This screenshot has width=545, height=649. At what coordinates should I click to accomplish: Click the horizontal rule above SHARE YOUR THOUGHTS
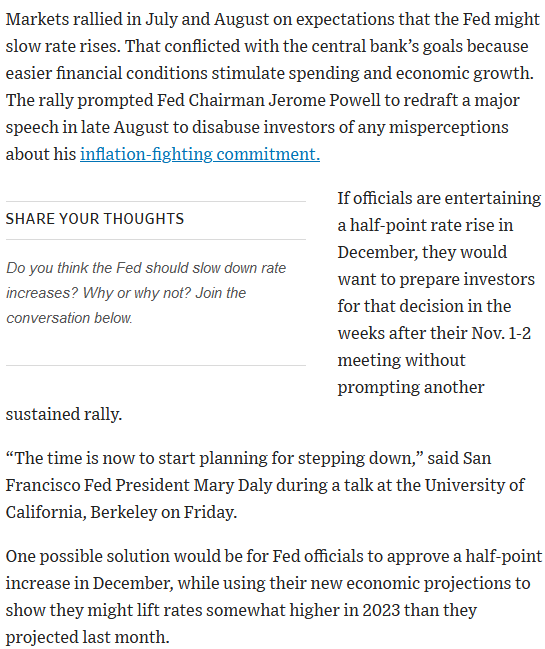(156, 202)
